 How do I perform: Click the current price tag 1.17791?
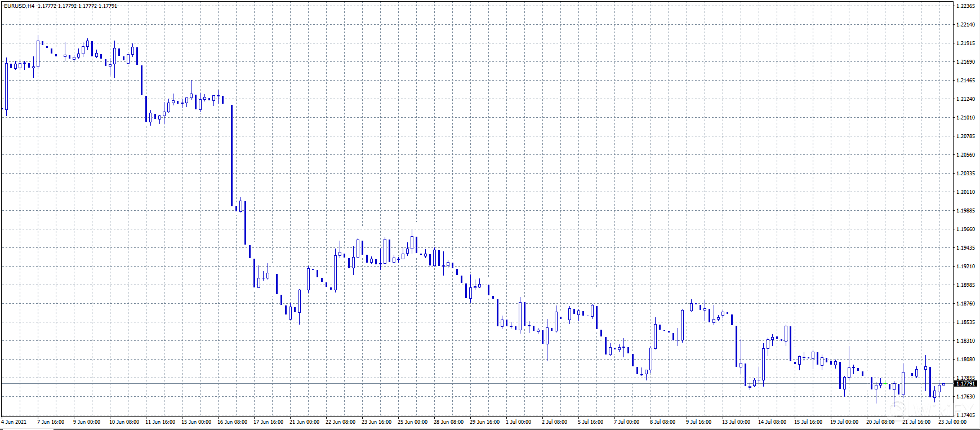pos(965,384)
